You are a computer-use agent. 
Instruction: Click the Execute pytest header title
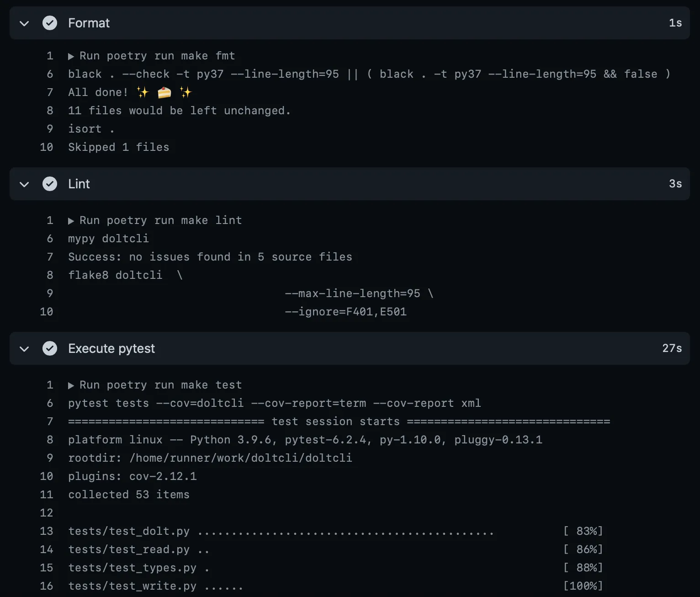pos(111,348)
